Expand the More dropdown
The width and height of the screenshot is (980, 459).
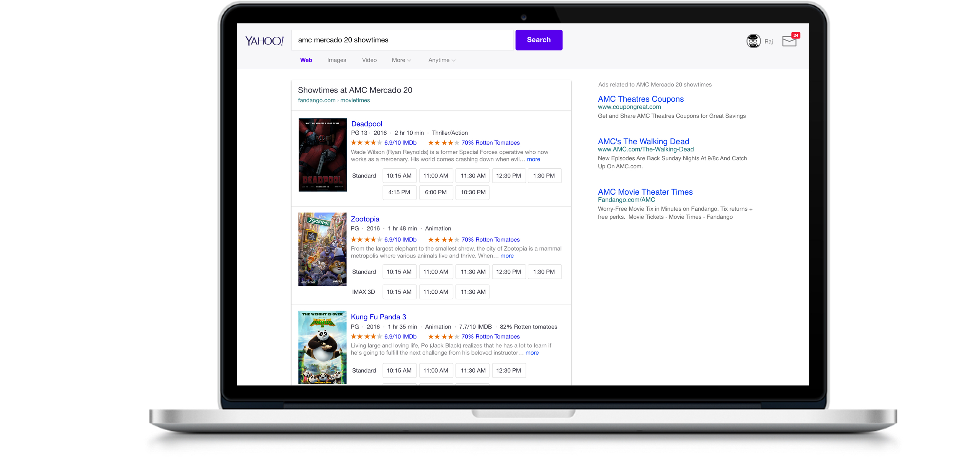401,60
